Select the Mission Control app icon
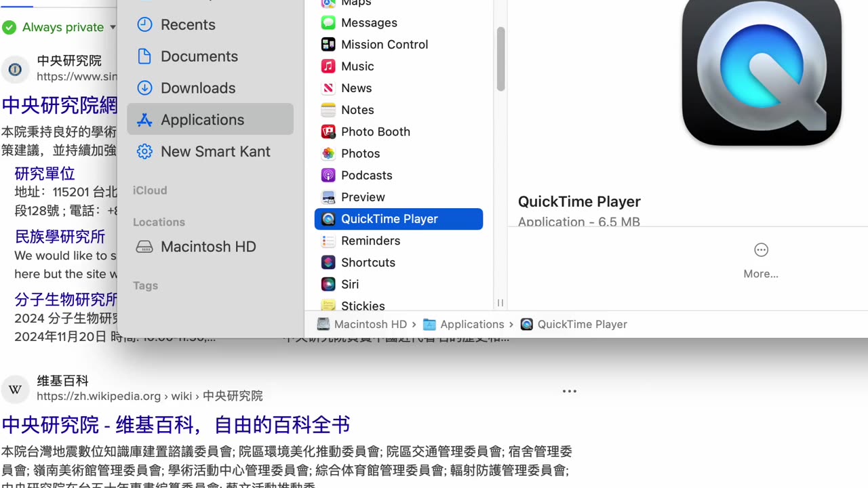The width and height of the screenshot is (868, 488). (328, 45)
